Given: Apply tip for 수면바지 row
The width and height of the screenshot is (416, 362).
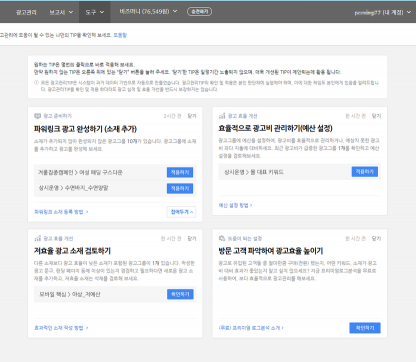Looking at the screenshot, I should (180, 188).
